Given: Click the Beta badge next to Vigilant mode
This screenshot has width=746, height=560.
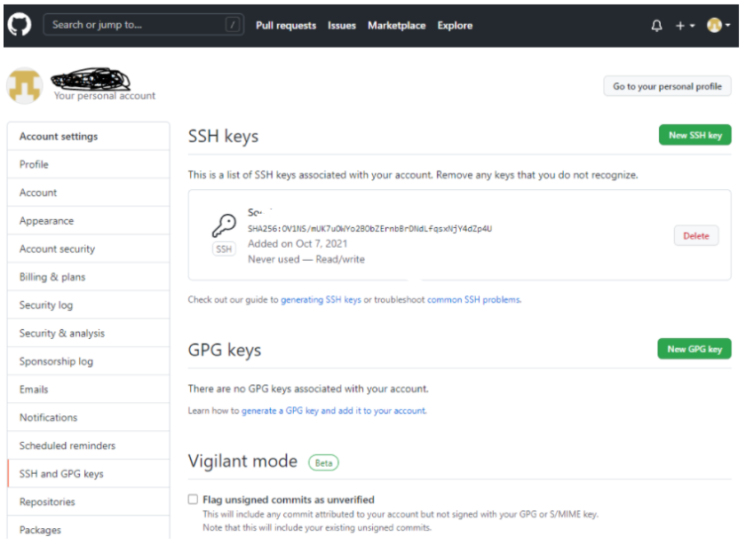Looking at the screenshot, I should 323,463.
